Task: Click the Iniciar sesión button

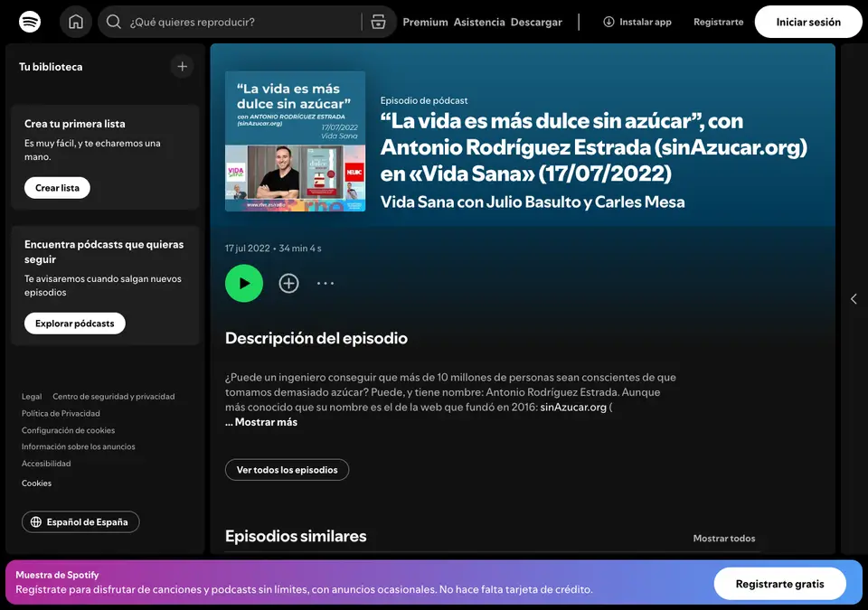Action: pos(808,23)
